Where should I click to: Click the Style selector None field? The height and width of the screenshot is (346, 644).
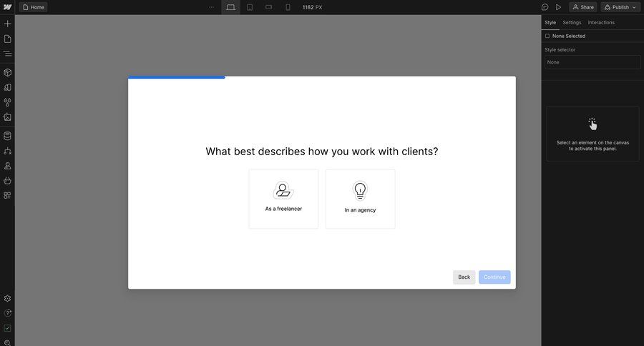click(592, 62)
